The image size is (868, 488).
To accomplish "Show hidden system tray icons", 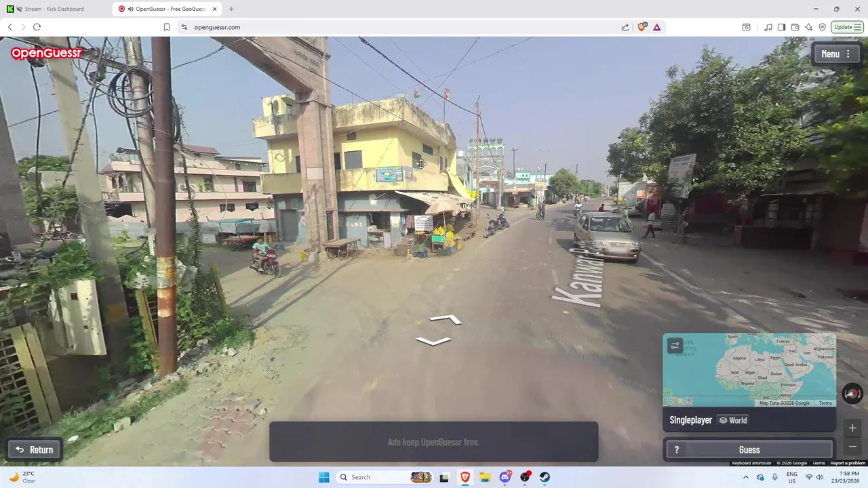I will [745, 477].
